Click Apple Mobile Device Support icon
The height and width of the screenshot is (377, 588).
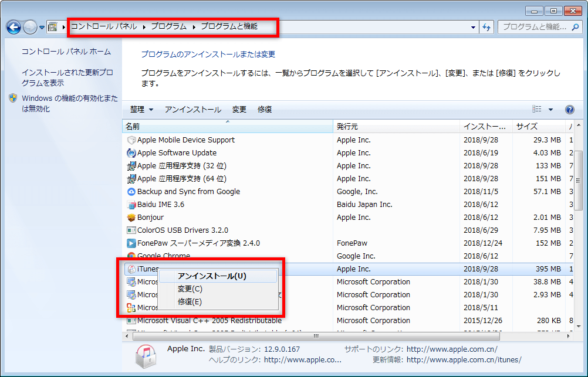point(131,140)
